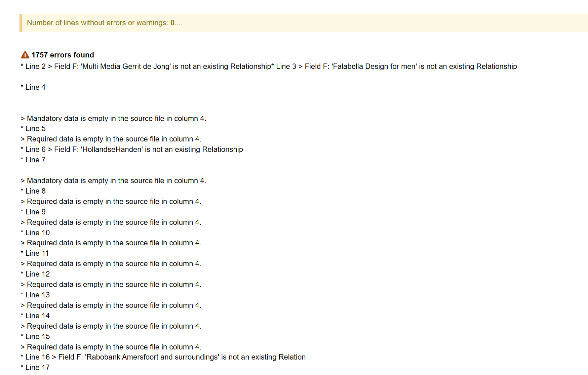Click the '* Line 5' entry
Viewport: 588px width, 375px height.
coord(33,129)
